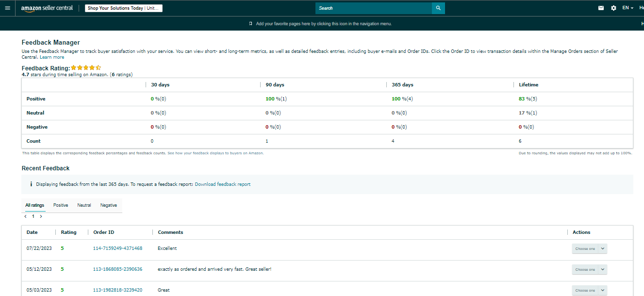
Task: Click the 'Excellent' comment
Action: (167, 248)
